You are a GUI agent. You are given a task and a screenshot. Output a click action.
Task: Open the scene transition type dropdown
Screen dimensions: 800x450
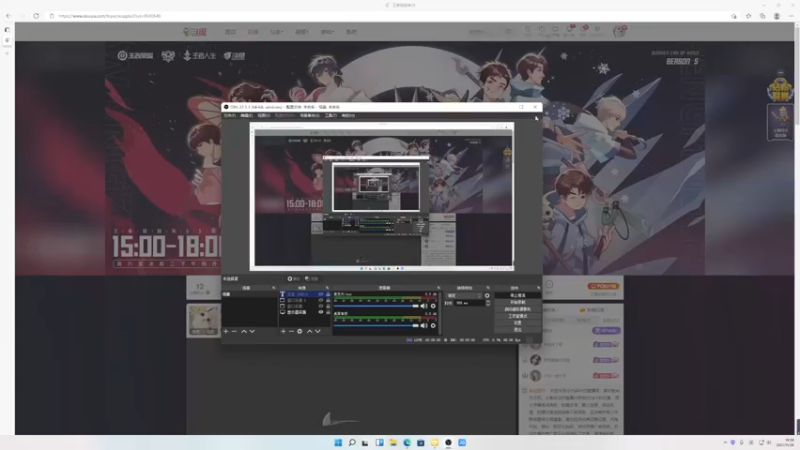[464, 295]
